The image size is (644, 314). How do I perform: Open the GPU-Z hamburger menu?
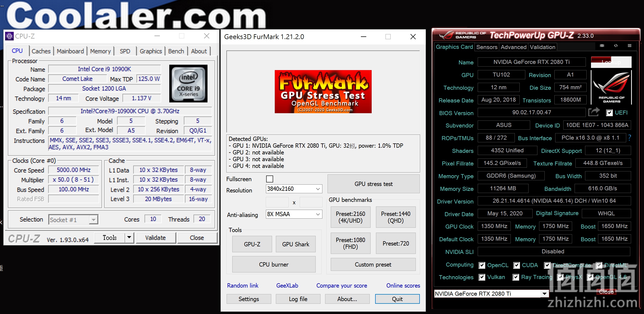coord(629,46)
